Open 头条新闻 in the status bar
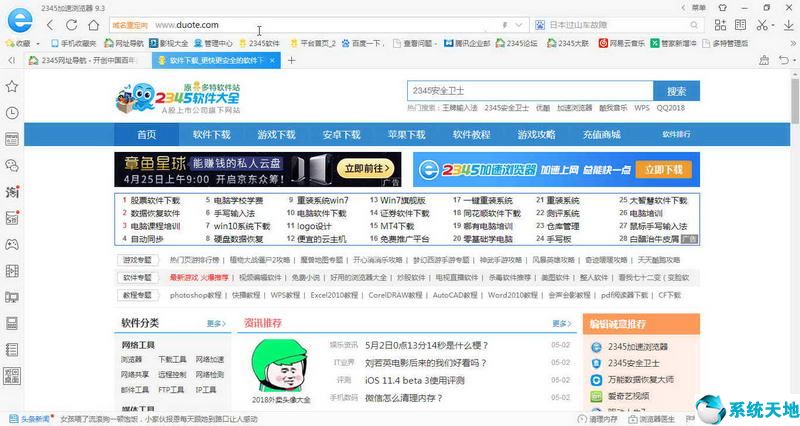 [30, 419]
